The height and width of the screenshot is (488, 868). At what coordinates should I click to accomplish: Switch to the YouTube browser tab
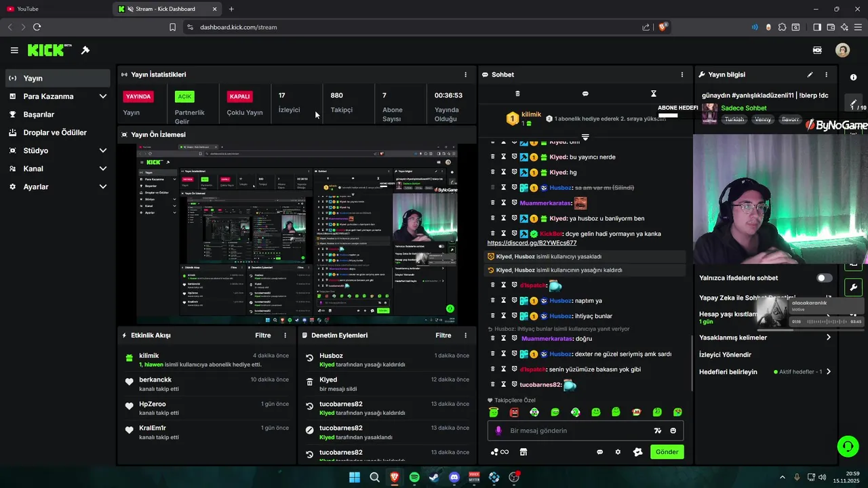(54, 9)
